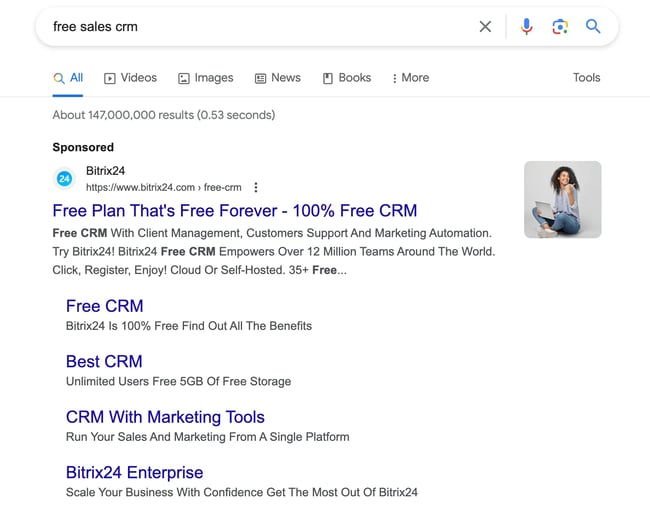This screenshot has height=519, width=650.
Task: Click the Bitrix24 round logo icon
Action: [64, 179]
